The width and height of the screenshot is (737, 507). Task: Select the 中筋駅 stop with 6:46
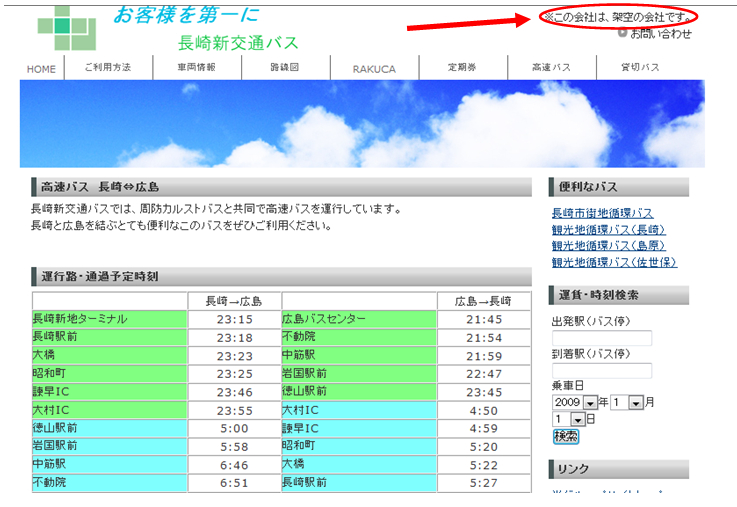click(x=110, y=464)
